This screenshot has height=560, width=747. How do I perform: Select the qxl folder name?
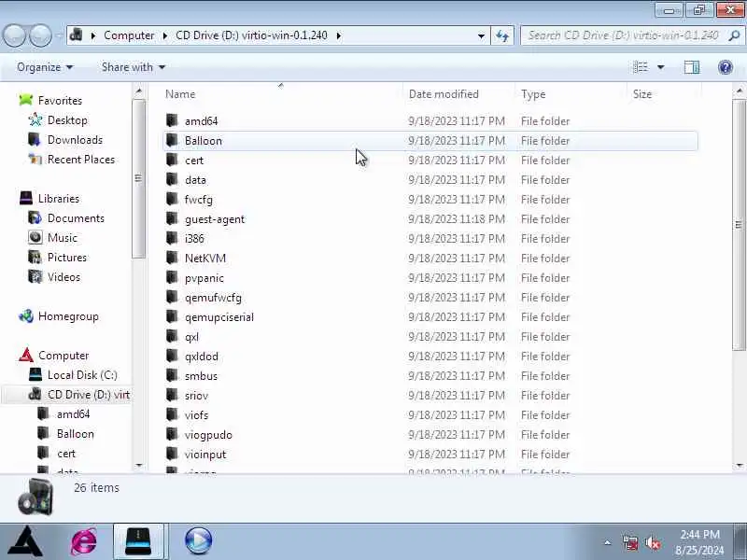click(x=191, y=337)
